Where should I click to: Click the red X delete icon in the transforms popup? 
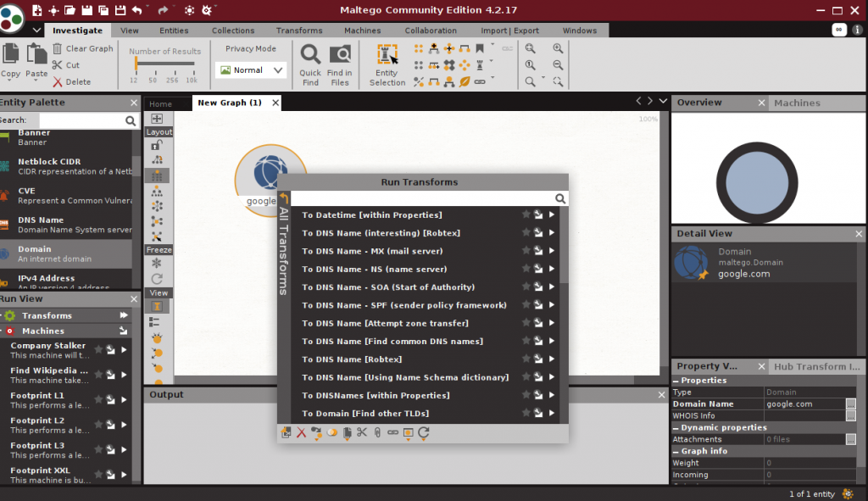point(301,433)
